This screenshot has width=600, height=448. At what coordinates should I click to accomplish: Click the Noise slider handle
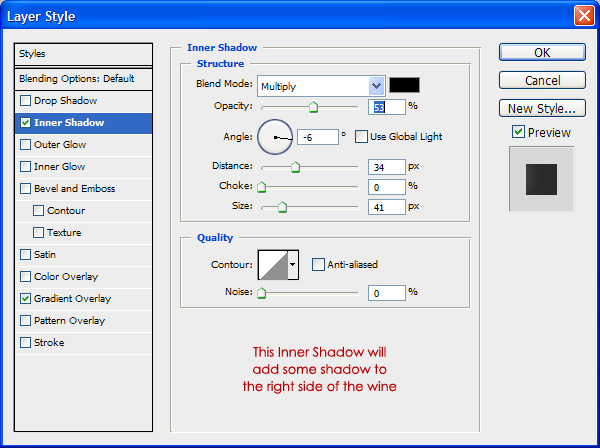(x=261, y=293)
